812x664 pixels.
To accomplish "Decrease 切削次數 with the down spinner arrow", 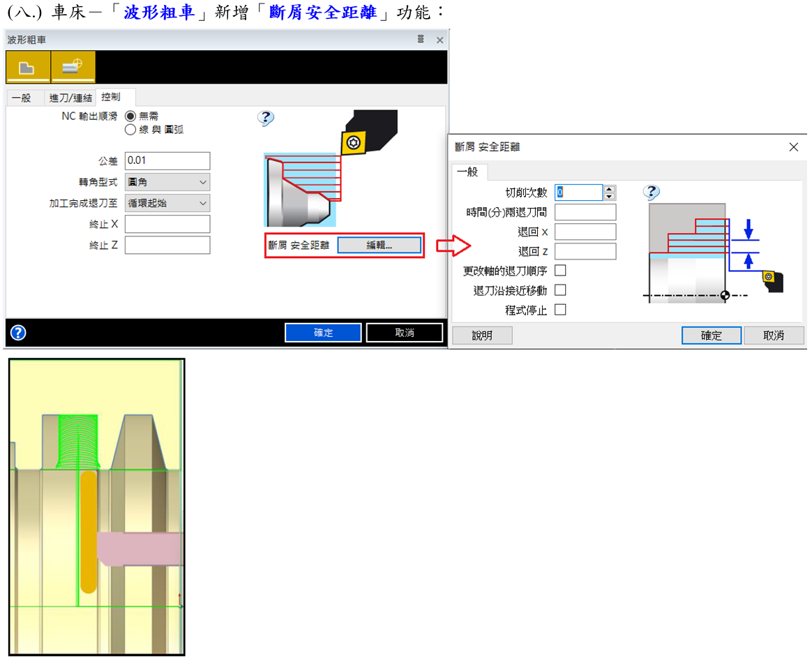I will point(610,197).
